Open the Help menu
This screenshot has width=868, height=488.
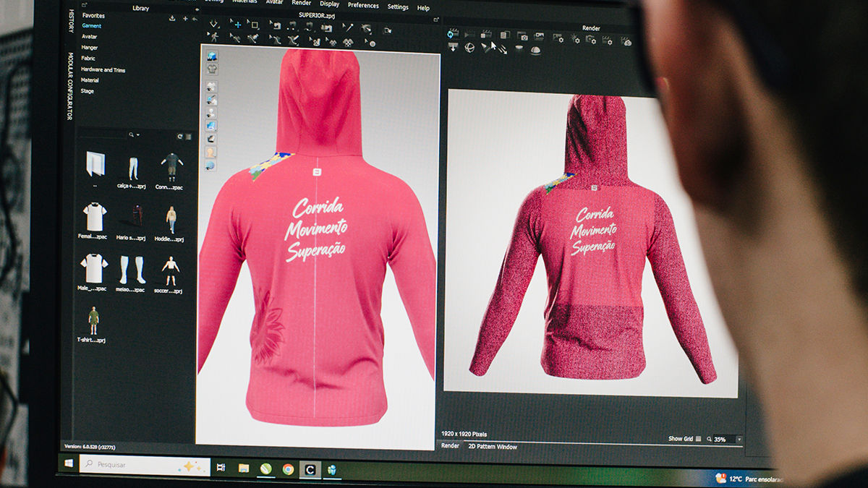click(423, 9)
